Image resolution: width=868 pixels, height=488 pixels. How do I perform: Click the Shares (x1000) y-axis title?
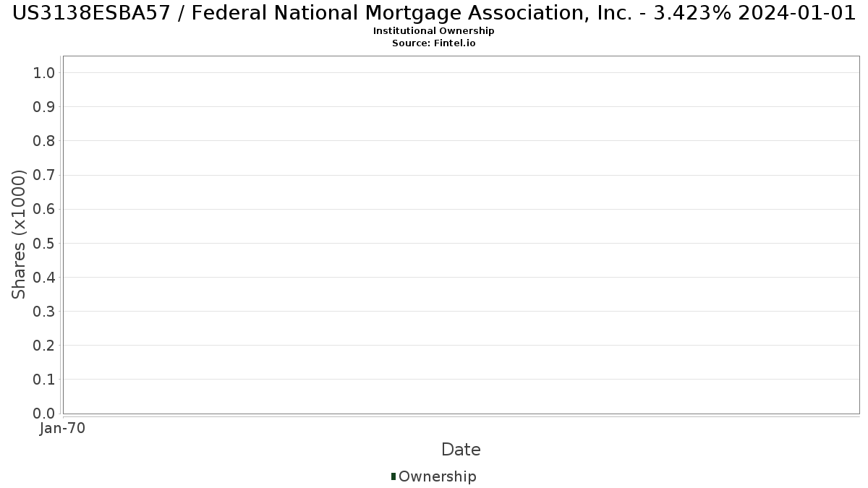[x=19, y=234]
